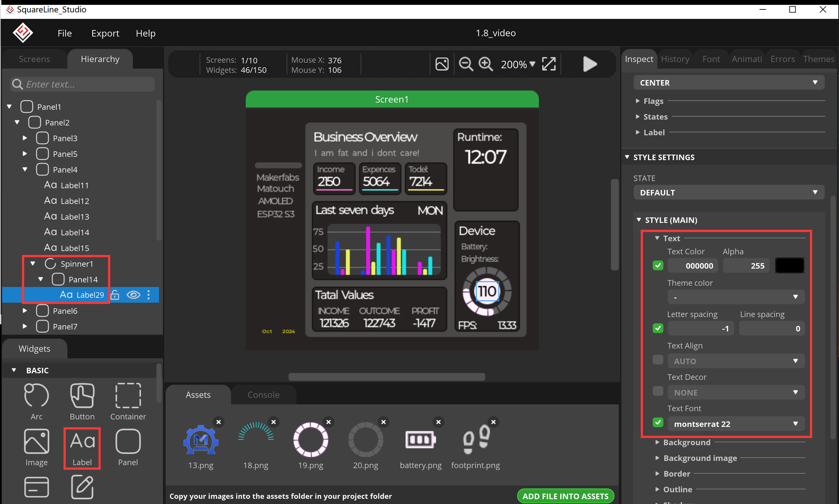Toggle visibility eye of Label29

(x=133, y=295)
